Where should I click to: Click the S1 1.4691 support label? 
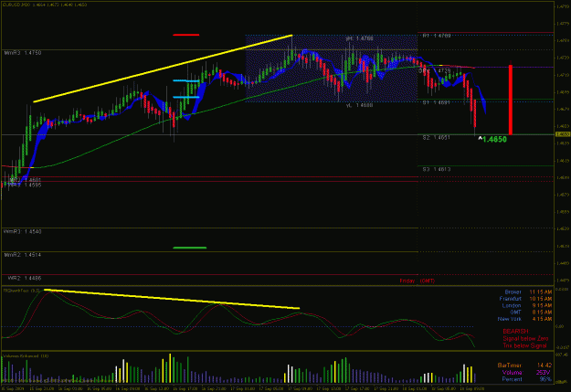[x=437, y=102]
